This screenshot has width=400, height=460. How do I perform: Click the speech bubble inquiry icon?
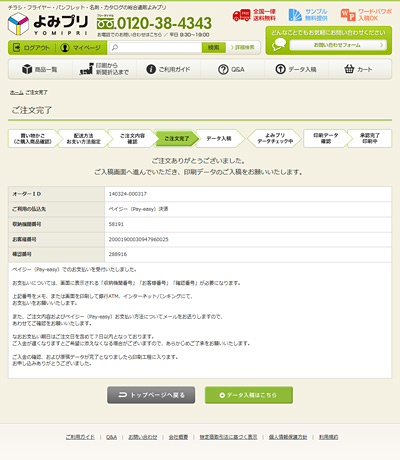tap(279, 45)
